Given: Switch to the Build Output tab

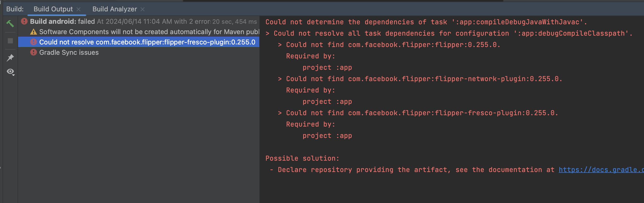Looking at the screenshot, I should tap(52, 9).
